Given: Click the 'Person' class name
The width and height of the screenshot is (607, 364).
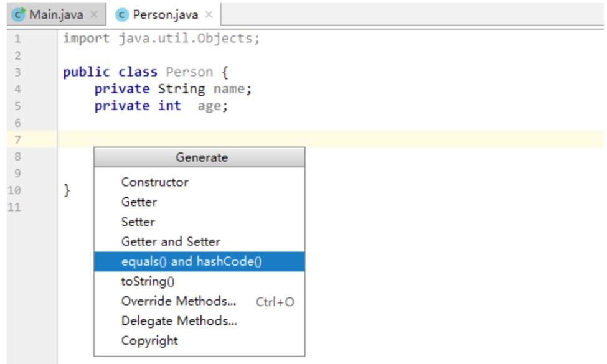Looking at the screenshot, I should pyautogui.click(x=189, y=72).
